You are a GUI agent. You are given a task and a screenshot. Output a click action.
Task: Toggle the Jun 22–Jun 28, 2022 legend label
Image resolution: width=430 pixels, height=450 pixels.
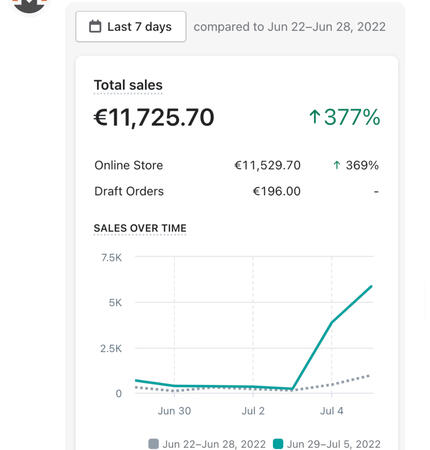(214, 444)
